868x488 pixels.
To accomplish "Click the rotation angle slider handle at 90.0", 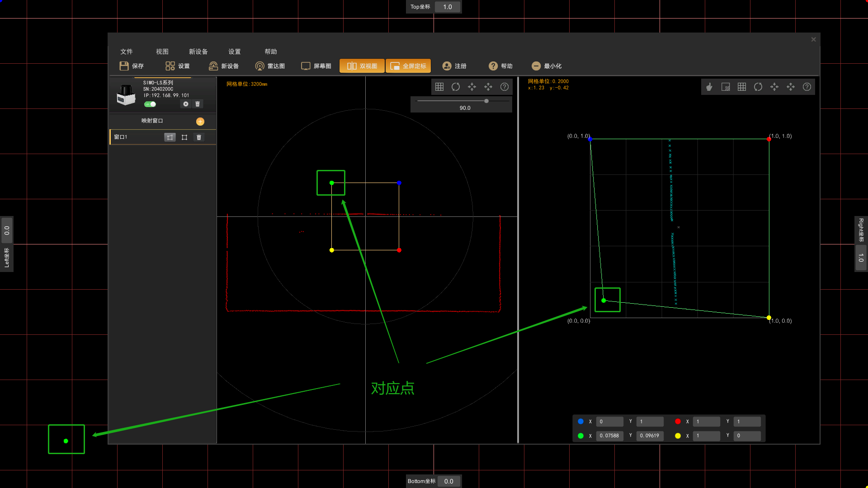I will 486,101.
